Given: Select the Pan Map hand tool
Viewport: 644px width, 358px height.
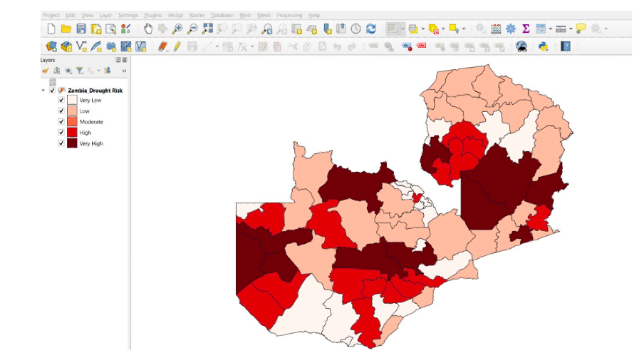Looking at the screenshot, I should (148, 29).
